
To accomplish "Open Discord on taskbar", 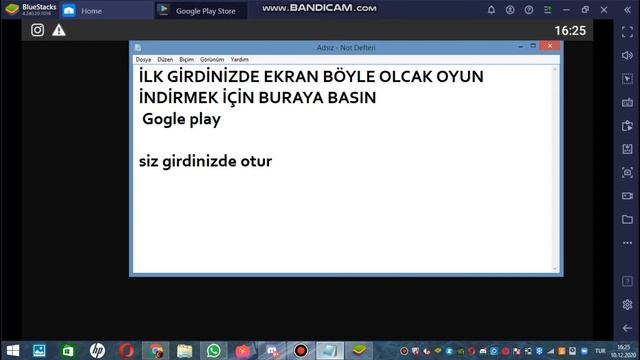I will [x=272, y=351].
